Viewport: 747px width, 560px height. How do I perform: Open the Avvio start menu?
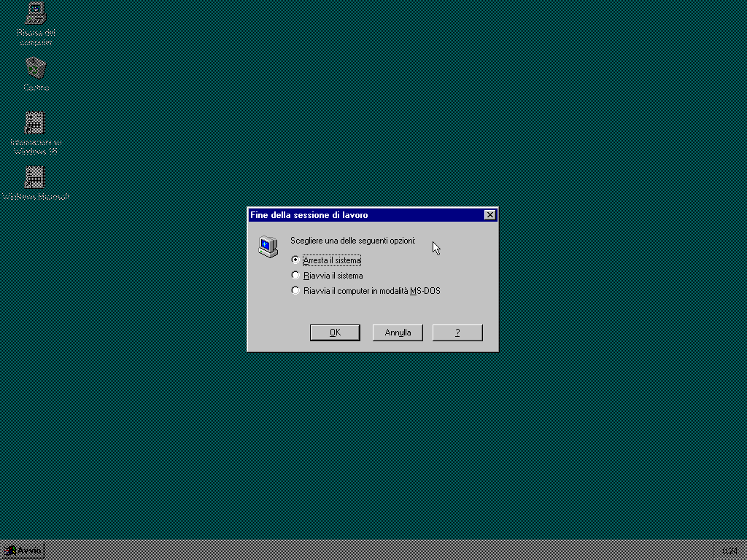coord(23,551)
